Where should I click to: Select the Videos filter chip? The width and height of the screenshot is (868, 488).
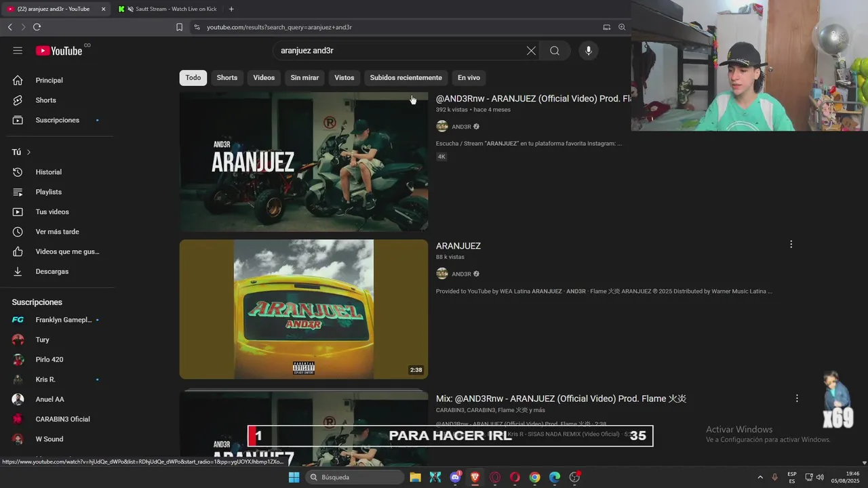tap(264, 77)
